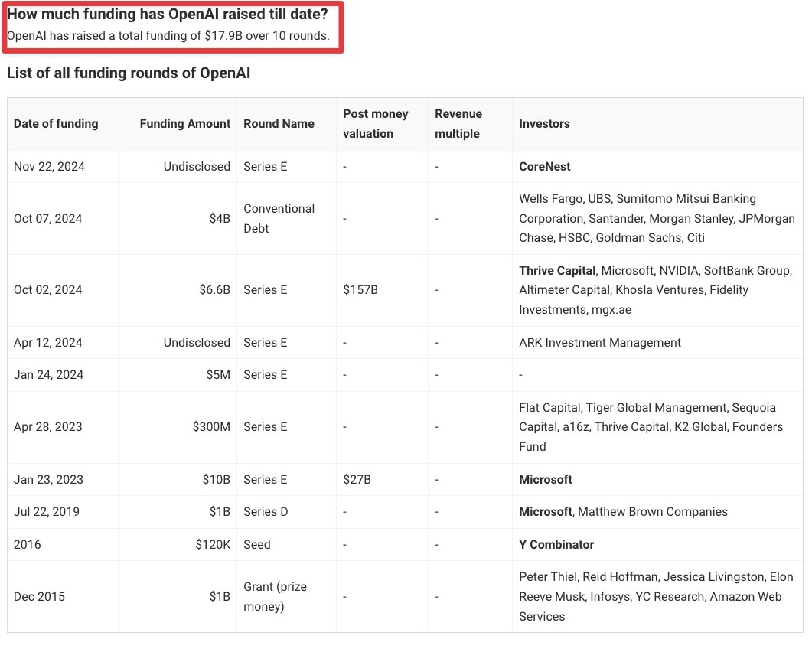This screenshot has height=649, width=812.
Task: Click the '$27B' post money valuation
Action: [x=357, y=480]
